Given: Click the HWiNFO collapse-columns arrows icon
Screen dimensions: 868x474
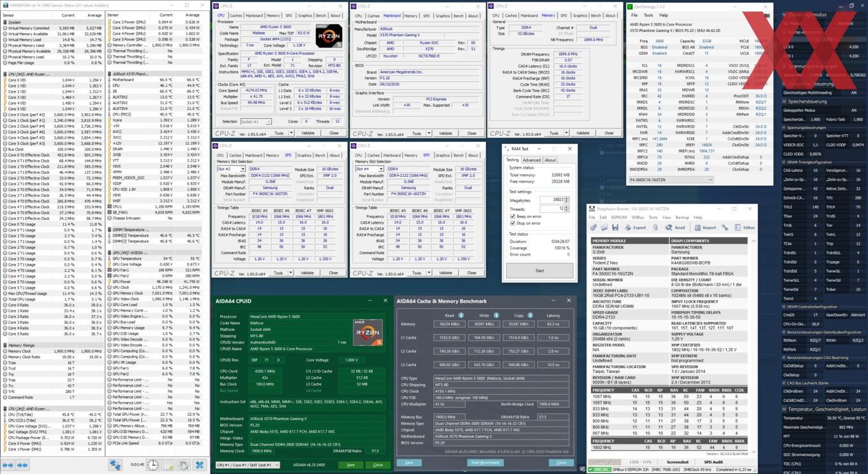Looking at the screenshot, I should point(23,465).
